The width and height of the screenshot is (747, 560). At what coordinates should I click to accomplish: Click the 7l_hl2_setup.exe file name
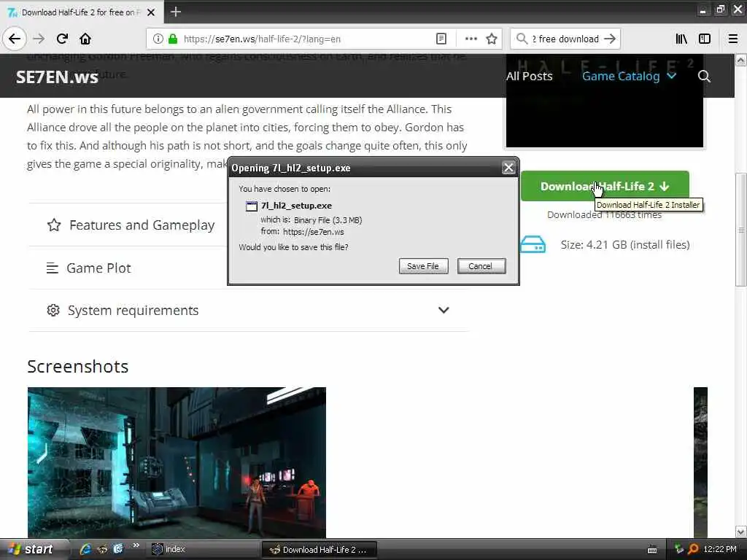(x=296, y=206)
